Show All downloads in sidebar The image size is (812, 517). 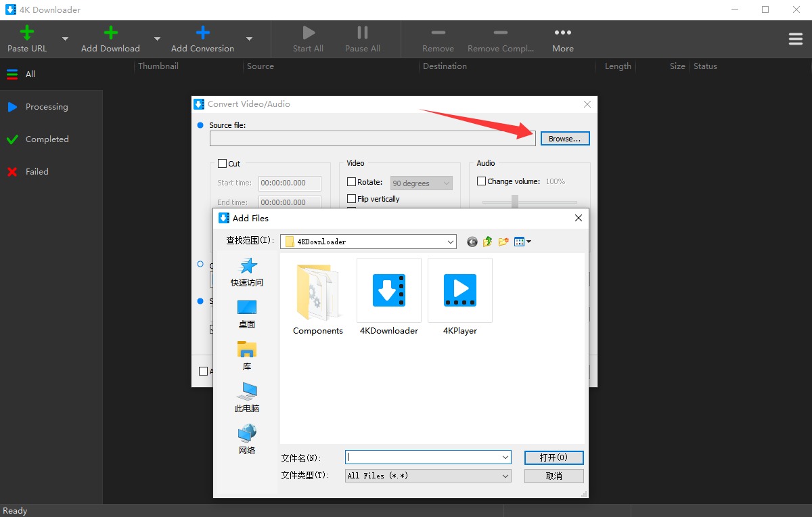point(51,74)
